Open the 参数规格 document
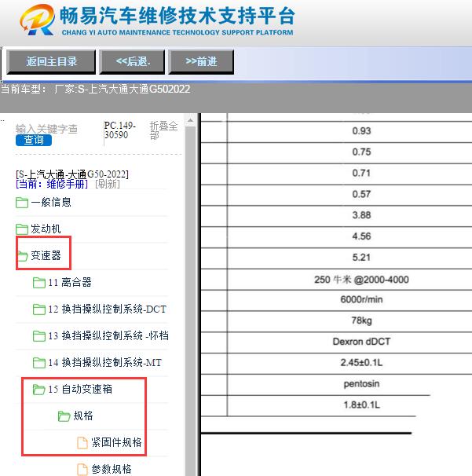This screenshot has width=472, height=476. [112, 469]
